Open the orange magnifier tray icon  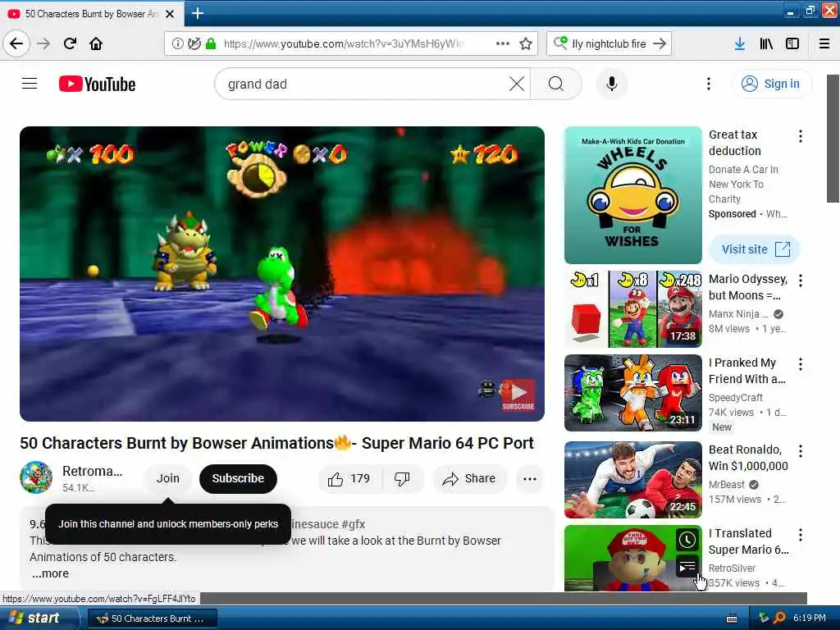tap(779, 618)
